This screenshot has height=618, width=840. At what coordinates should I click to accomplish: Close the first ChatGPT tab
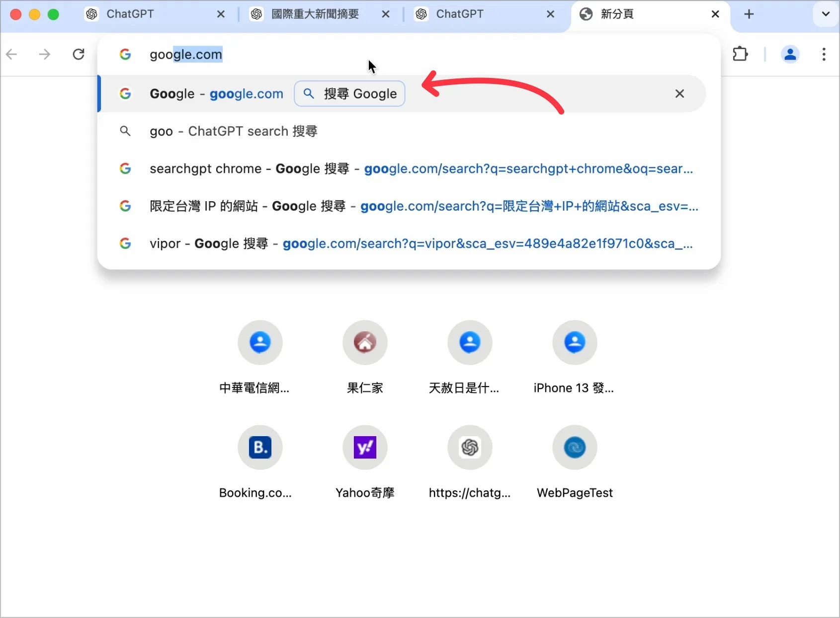click(221, 14)
